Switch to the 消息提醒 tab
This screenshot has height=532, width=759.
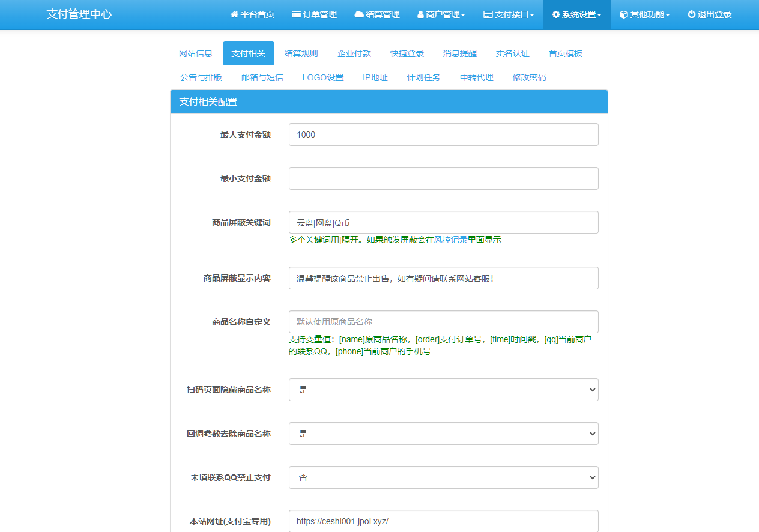pos(460,53)
